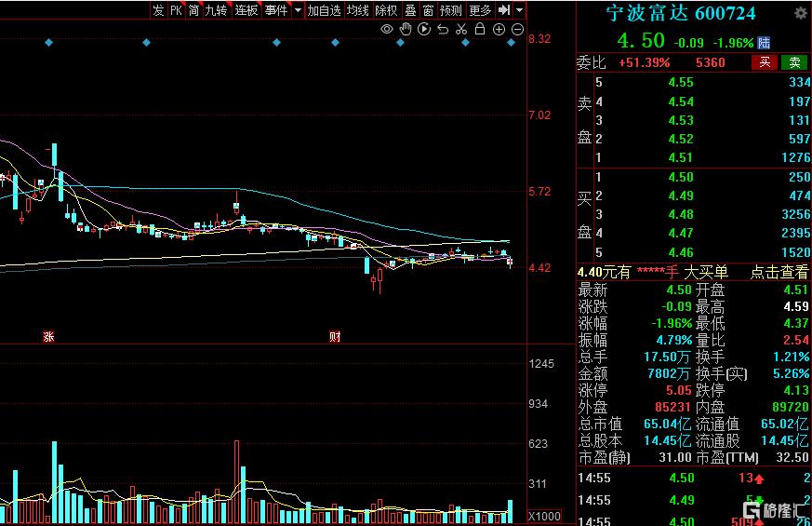Open the 发 toolbar tab
The image size is (812, 526).
tap(158, 10)
